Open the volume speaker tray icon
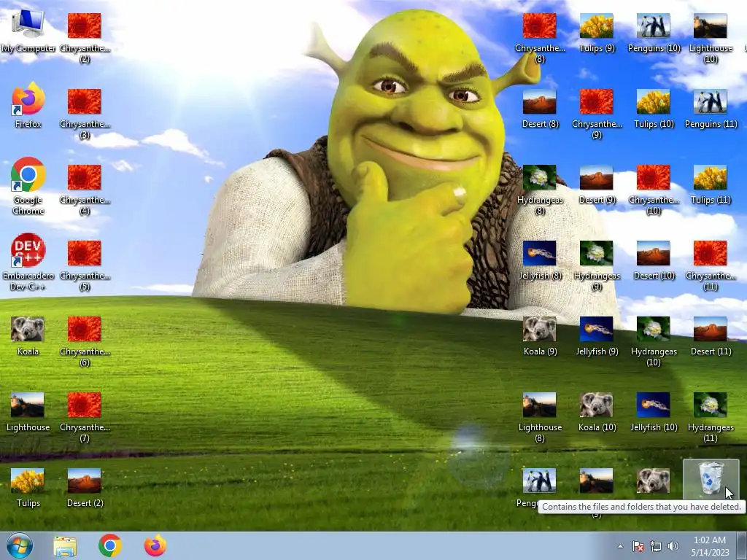747x560 pixels. 673,546
